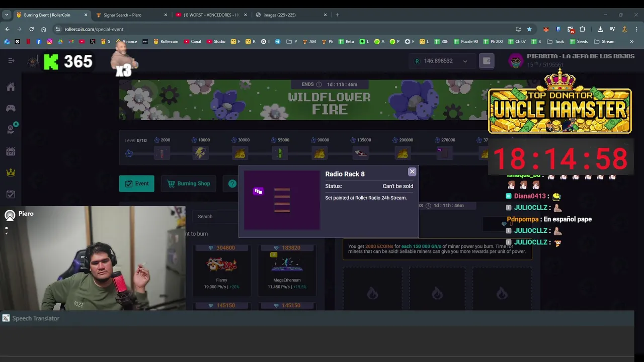
Task: Open the Rollercoin bookmark
Action: coord(166,41)
